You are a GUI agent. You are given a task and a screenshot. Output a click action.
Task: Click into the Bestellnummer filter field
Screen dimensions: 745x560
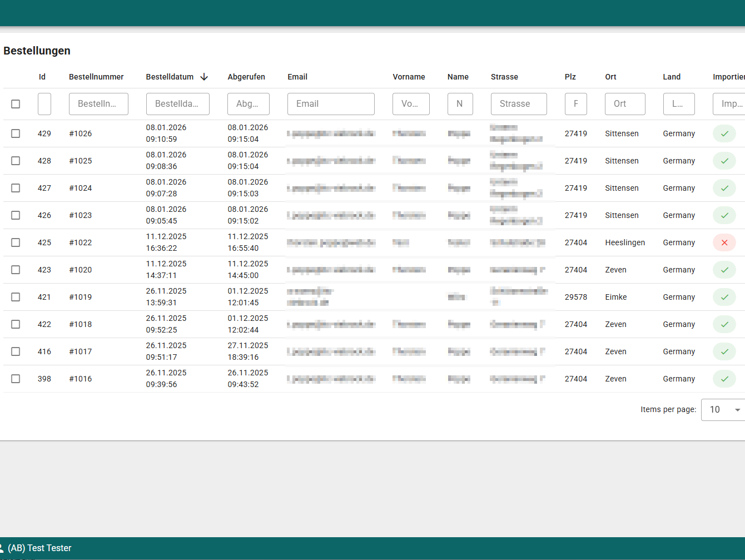point(98,104)
